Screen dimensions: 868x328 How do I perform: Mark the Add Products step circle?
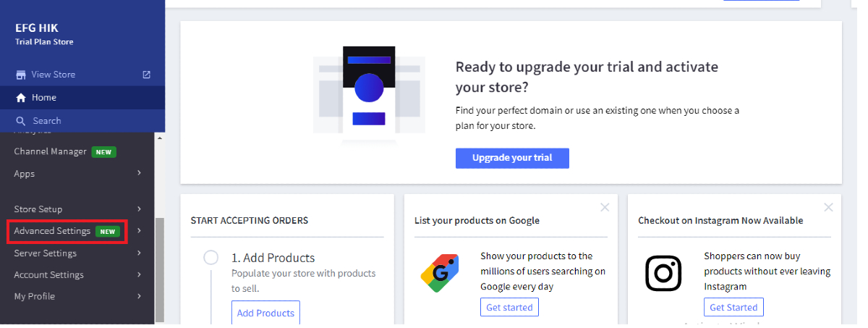(x=211, y=258)
